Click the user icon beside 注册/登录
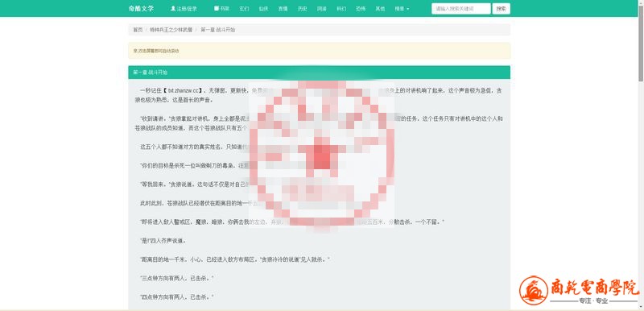 pyautogui.click(x=173, y=8)
